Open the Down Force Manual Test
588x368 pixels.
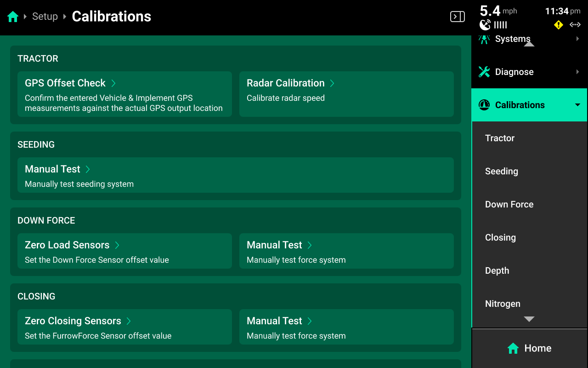(346, 251)
